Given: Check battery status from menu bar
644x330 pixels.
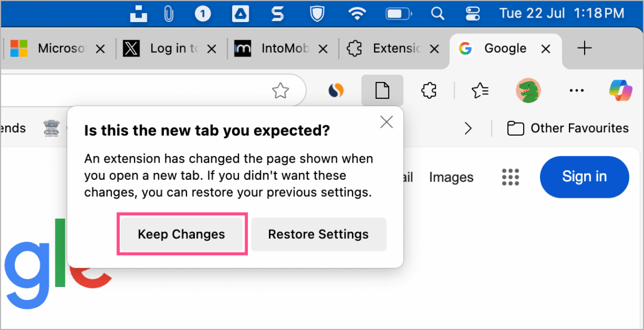Looking at the screenshot, I should tap(398, 12).
